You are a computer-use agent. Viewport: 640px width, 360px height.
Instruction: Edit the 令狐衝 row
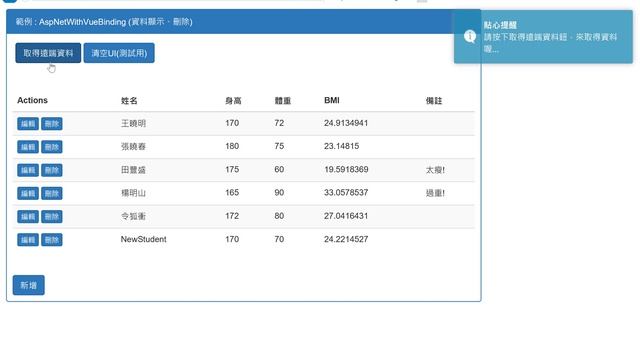28,217
